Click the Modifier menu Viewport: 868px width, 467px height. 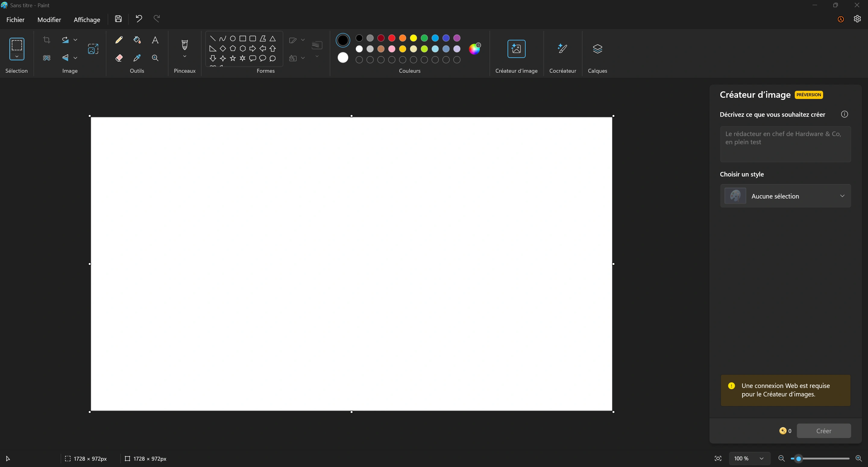point(49,19)
